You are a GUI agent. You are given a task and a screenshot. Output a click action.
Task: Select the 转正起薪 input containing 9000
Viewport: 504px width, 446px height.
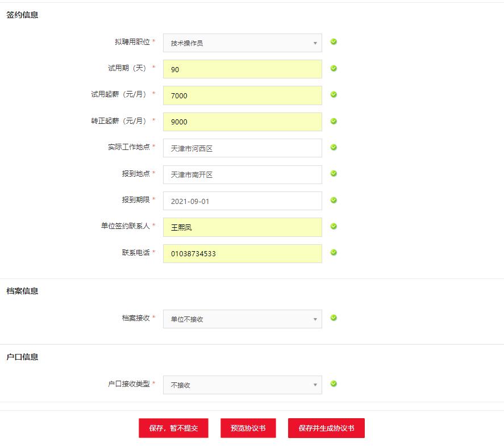[242, 122]
